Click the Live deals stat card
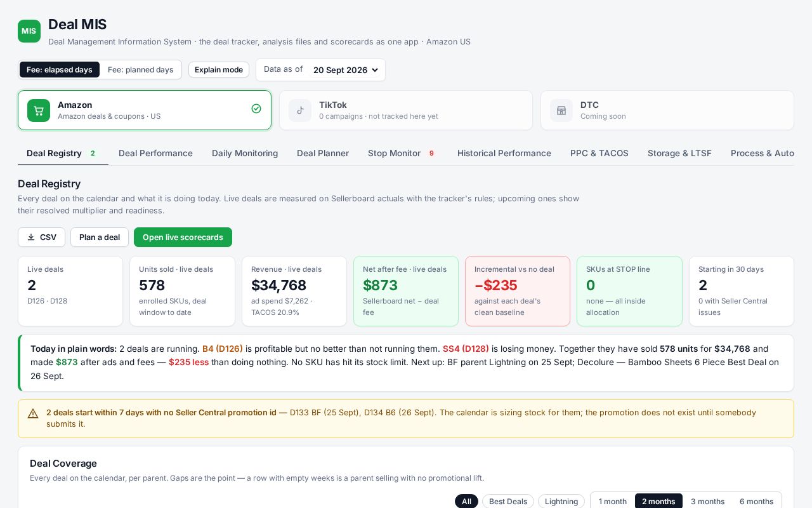 (x=70, y=291)
